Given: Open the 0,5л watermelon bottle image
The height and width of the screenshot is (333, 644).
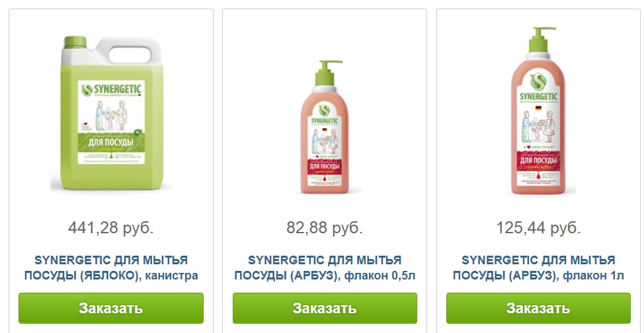Looking at the screenshot, I should [325, 127].
